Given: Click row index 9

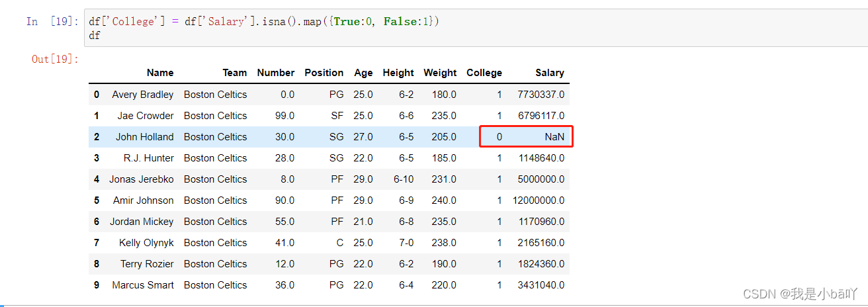Looking at the screenshot, I should 97,285.
